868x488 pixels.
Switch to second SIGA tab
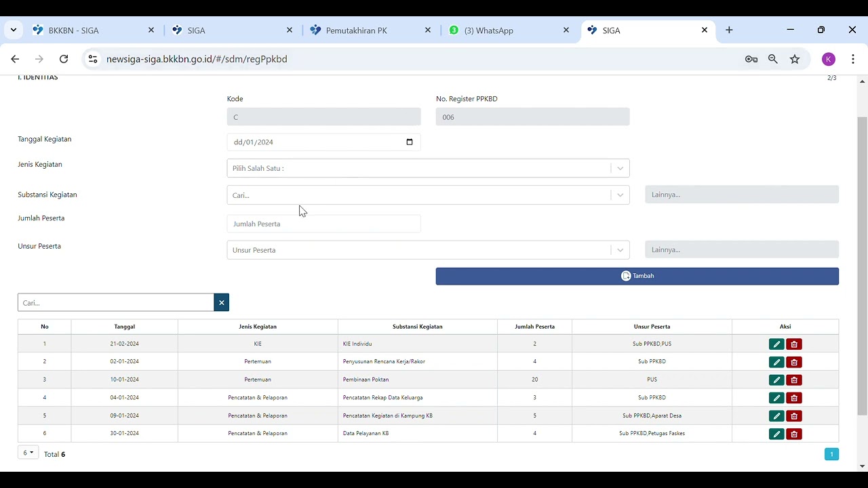231,30
